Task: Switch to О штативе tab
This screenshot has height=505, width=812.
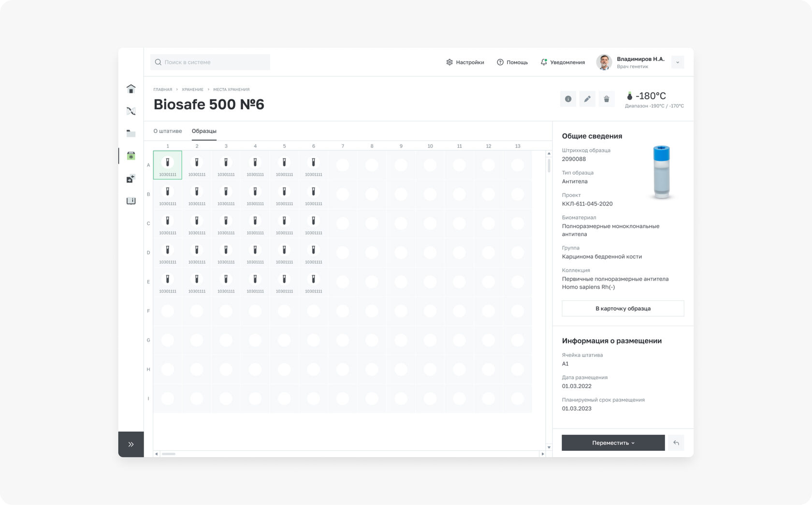Action: [168, 131]
